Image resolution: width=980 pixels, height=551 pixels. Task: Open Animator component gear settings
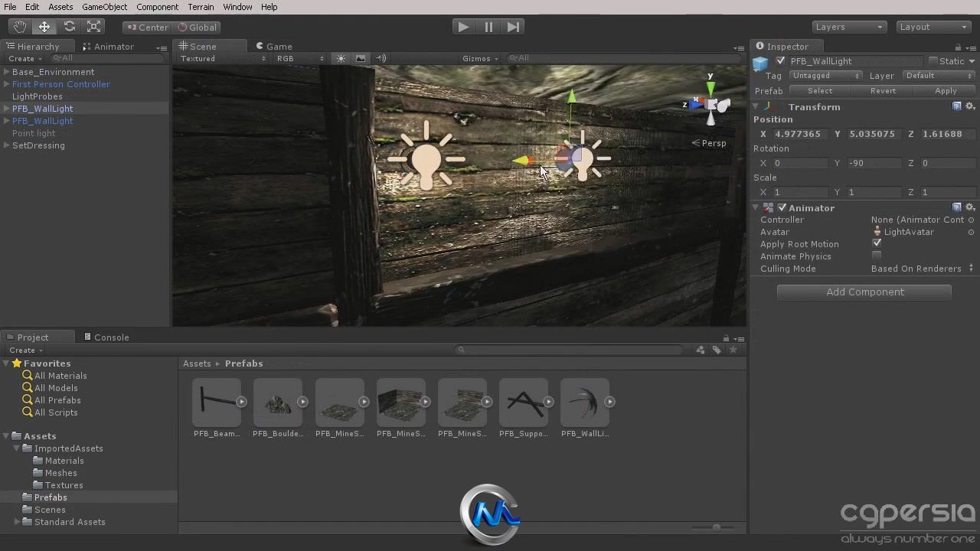(x=970, y=207)
